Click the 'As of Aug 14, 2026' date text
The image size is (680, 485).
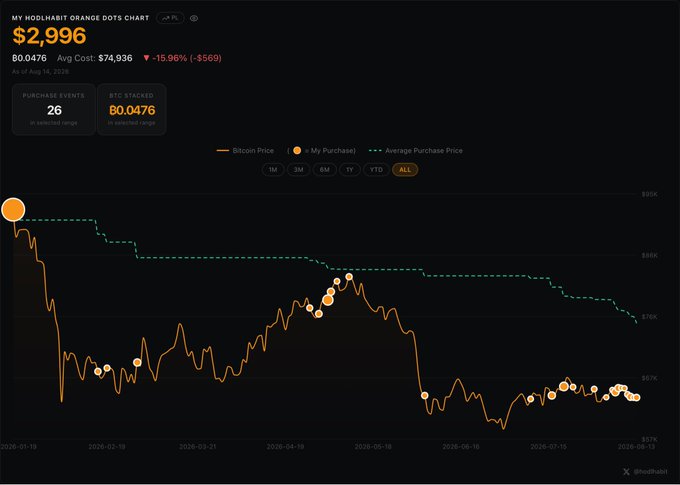click(x=40, y=72)
